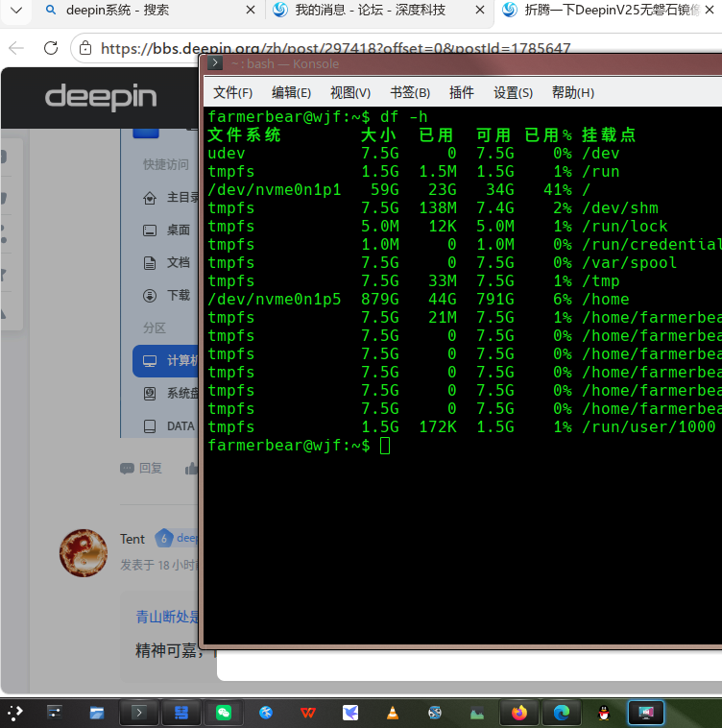Click the "df -h" command text in terminal
Image resolution: width=722 pixels, height=728 pixels.
tap(403, 116)
